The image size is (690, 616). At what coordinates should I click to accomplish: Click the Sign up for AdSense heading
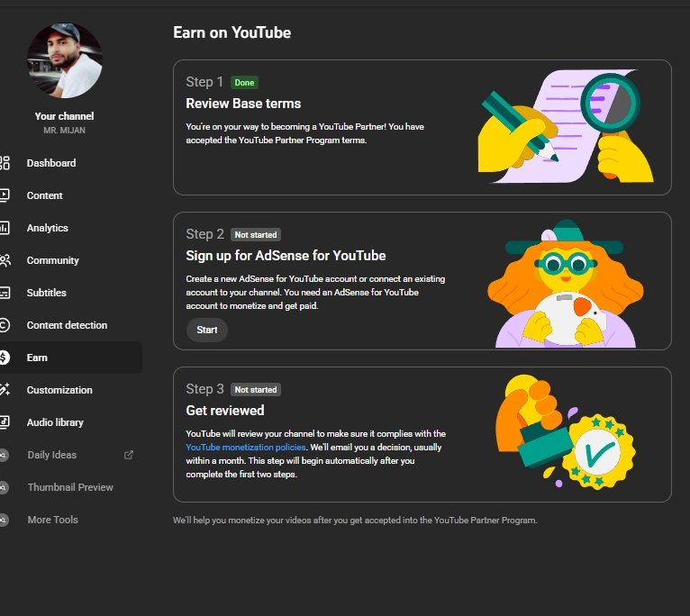click(286, 256)
